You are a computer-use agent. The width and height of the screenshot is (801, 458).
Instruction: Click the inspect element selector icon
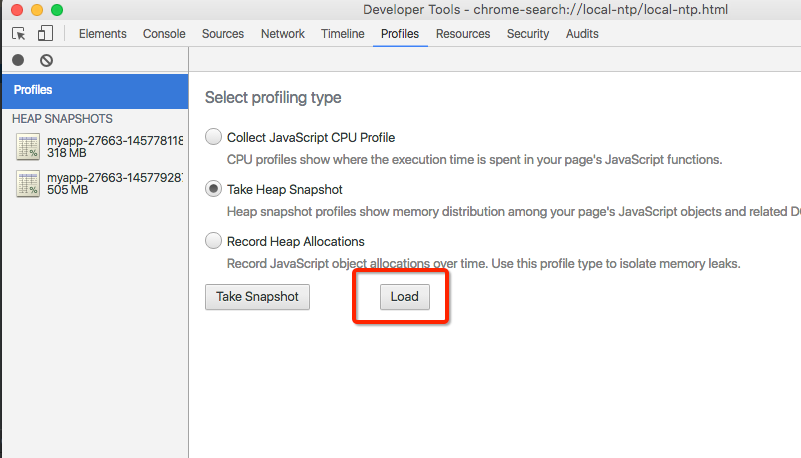tap(19, 34)
